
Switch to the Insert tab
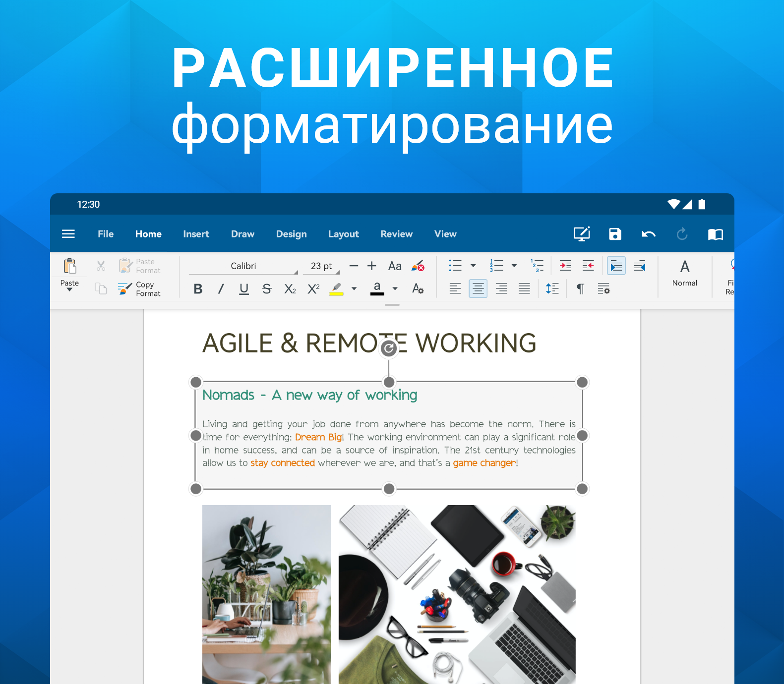pyautogui.click(x=196, y=234)
